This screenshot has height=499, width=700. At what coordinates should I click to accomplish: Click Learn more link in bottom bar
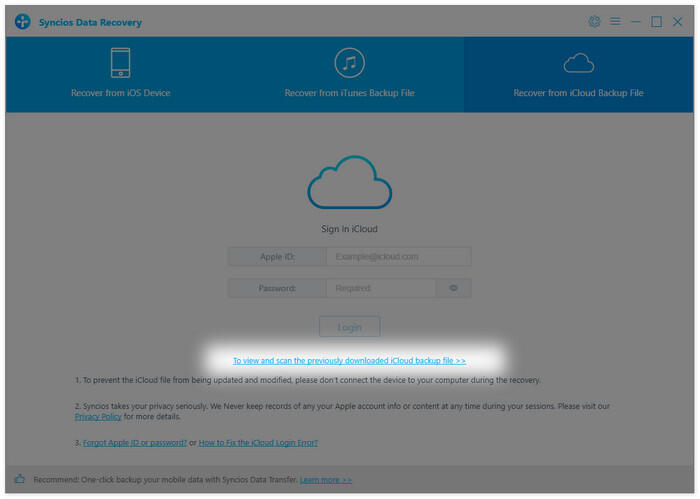326,480
